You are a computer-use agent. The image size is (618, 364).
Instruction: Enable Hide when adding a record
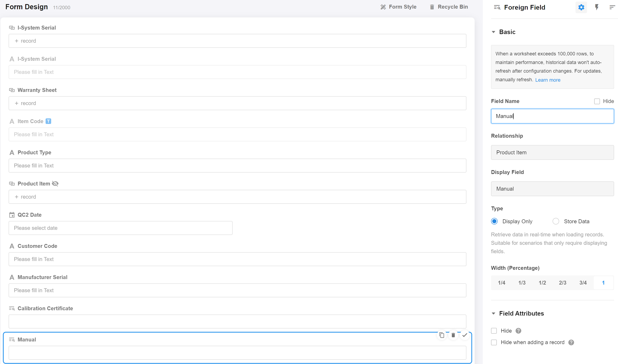(494, 342)
